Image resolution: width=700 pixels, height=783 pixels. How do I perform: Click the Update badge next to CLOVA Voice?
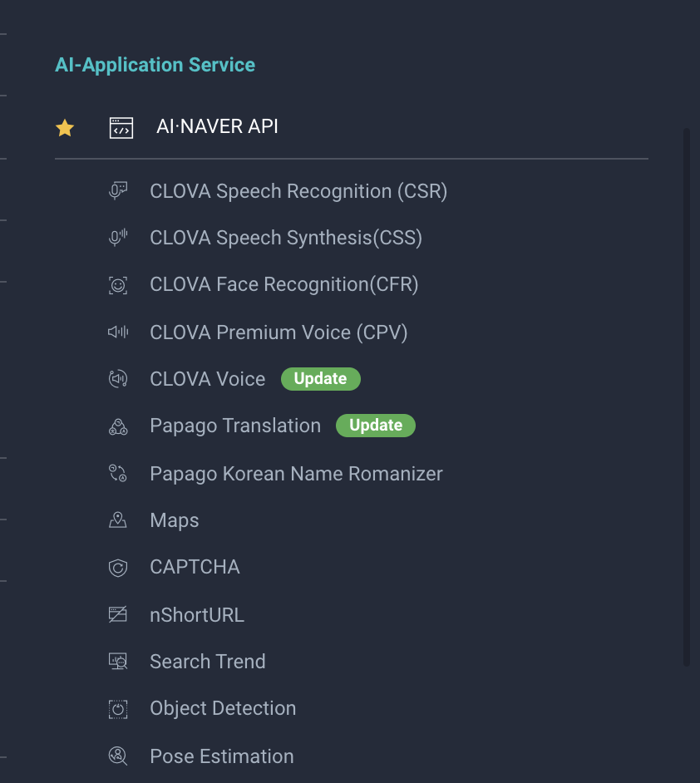click(x=321, y=379)
